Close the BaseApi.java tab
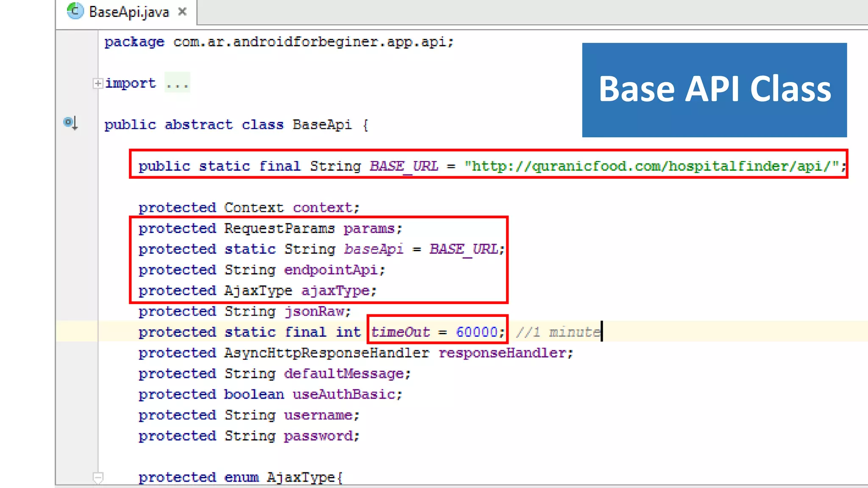Image resolution: width=868 pixels, height=488 pixels. click(182, 11)
